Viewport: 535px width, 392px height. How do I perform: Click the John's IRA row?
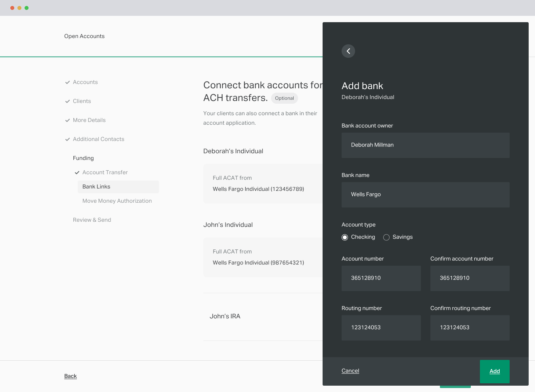[263, 317]
